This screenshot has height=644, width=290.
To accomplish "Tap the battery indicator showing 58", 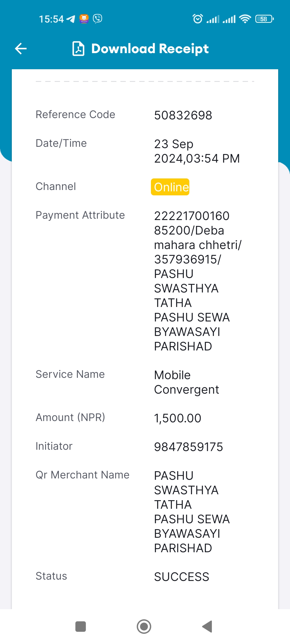I will (264, 19).
